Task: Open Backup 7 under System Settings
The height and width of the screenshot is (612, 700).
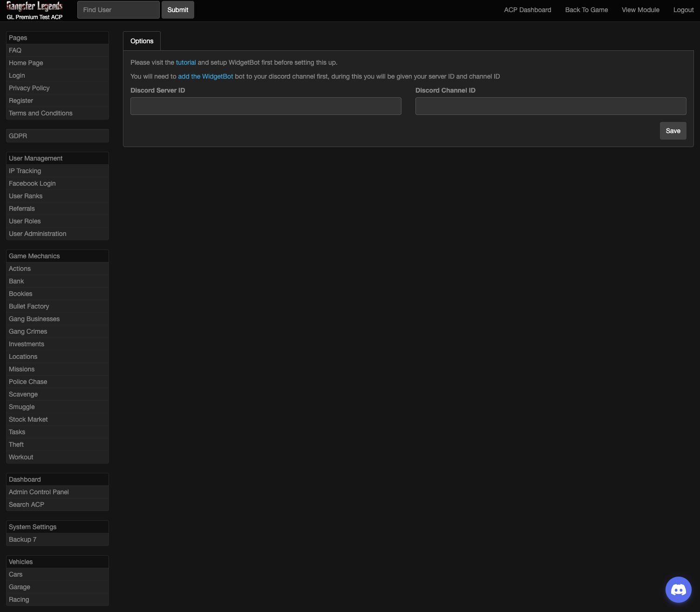Action: point(22,539)
